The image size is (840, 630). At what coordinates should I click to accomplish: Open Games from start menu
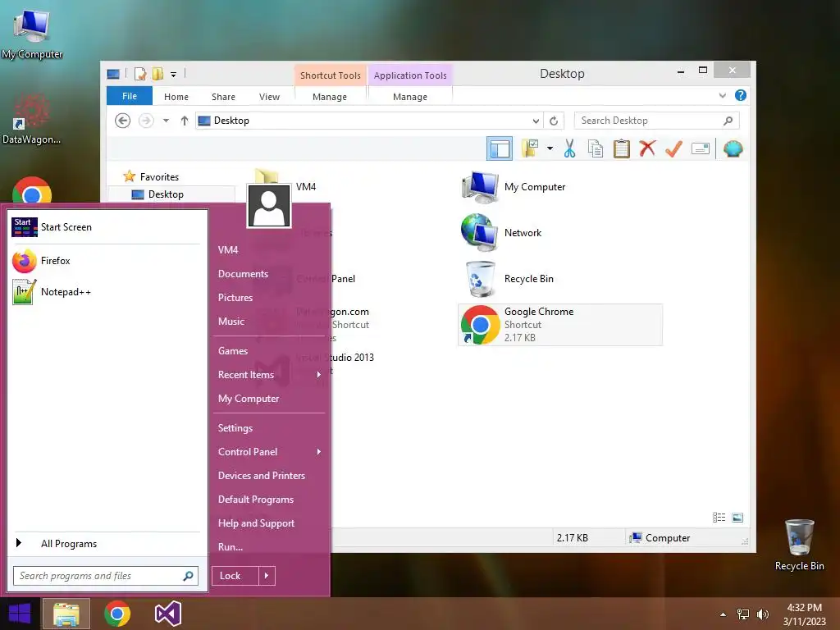(x=232, y=351)
